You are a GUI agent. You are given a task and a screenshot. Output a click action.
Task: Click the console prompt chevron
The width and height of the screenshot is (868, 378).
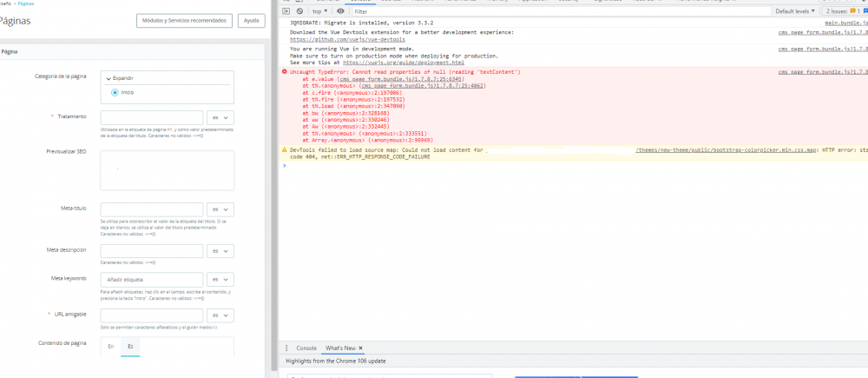tap(285, 165)
